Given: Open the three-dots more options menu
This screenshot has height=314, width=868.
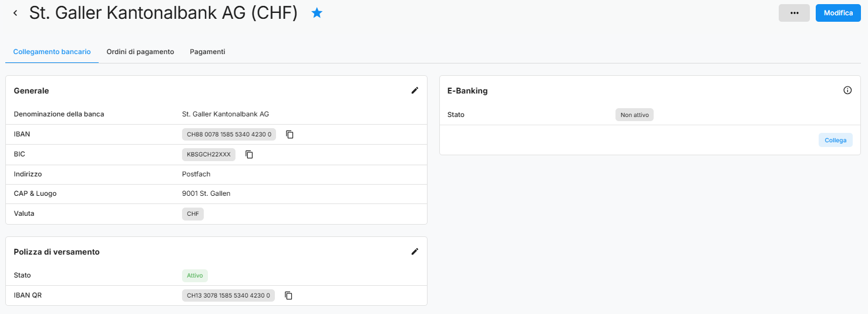Looking at the screenshot, I should 794,13.
